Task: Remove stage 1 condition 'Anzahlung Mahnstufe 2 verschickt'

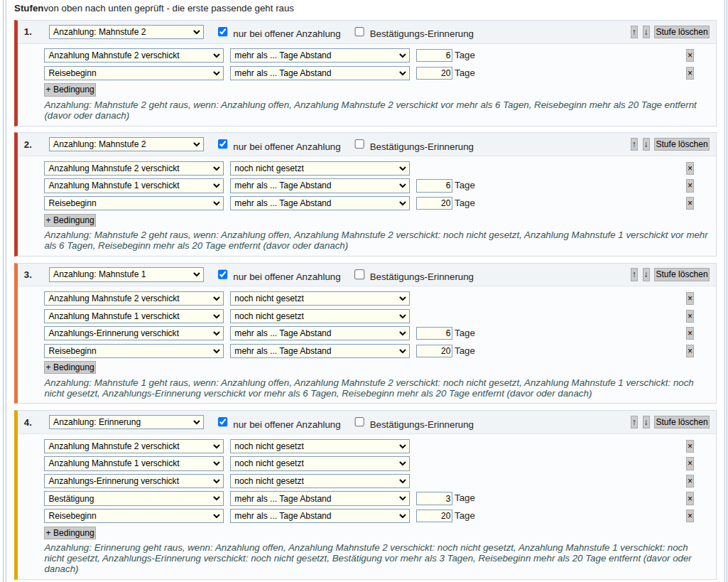Action: tap(690, 55)
